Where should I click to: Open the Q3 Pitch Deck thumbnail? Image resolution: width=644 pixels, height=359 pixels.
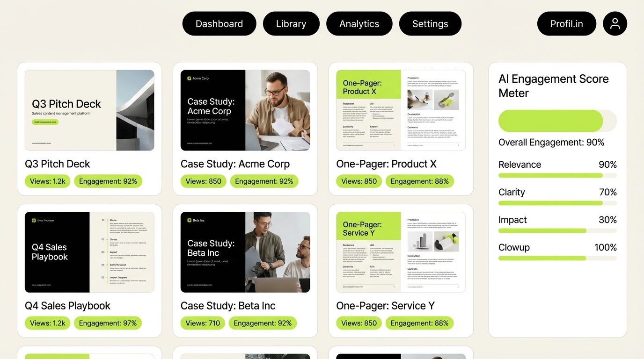click(89, 110)
